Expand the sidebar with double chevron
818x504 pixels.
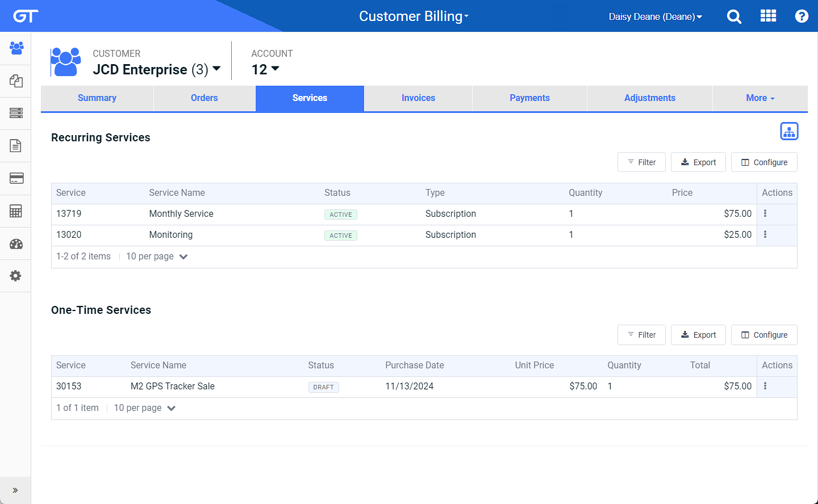tap(15, 490)
